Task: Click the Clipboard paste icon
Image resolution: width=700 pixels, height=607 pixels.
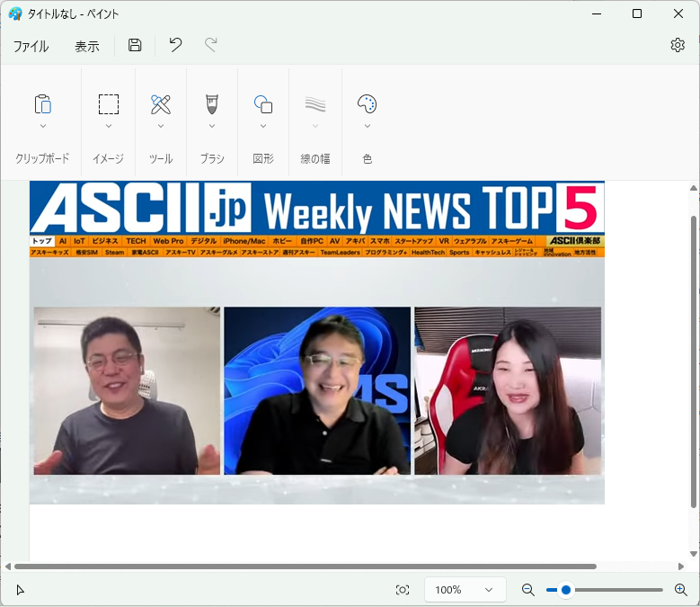Action: pos(42,103)
